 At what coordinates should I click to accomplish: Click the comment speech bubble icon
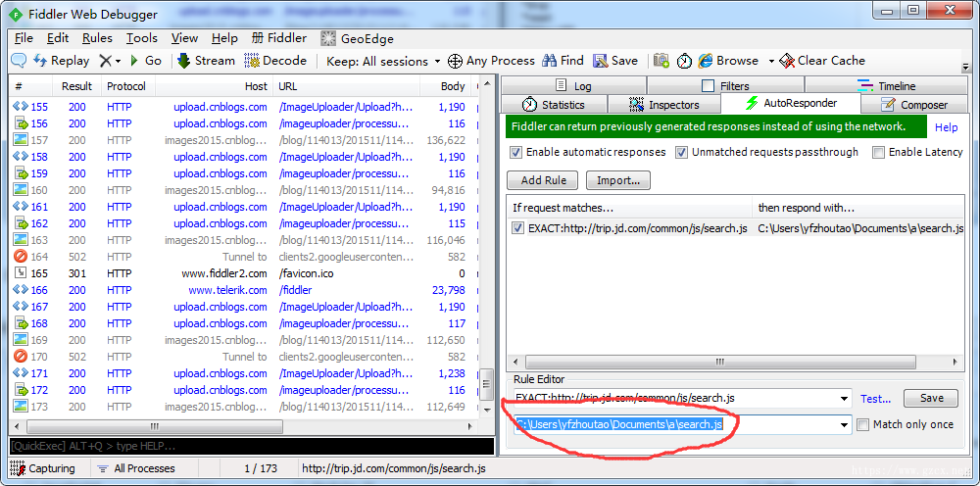pos(20,61)
